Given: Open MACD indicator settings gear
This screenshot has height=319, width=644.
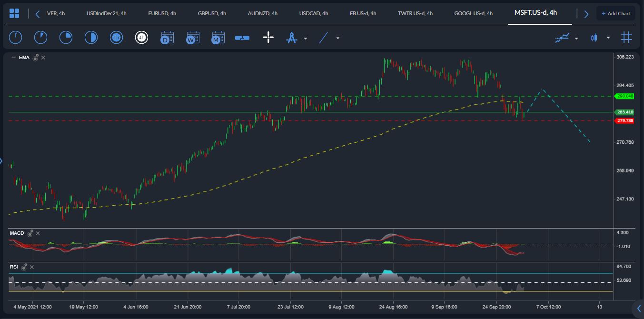Looking at the screenshot, I should (x=30, y=233).
